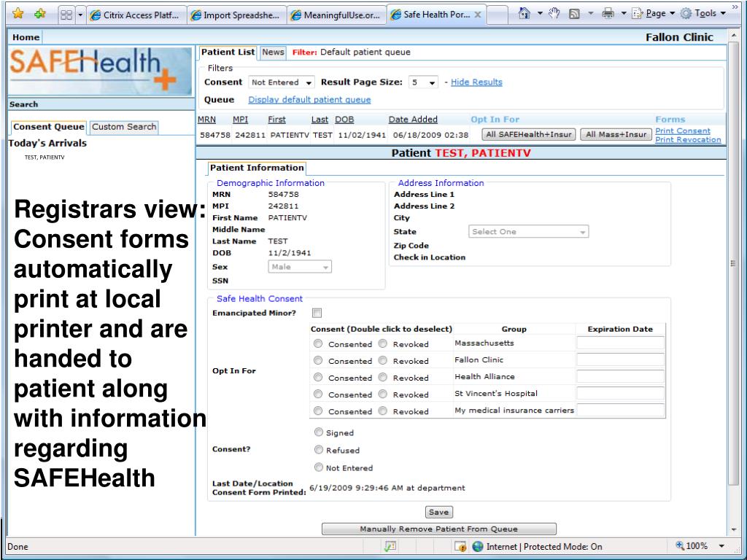Select Revoked for St Vincent's Hospital
This screenshot has height=560, width=747.
point(382,394)
